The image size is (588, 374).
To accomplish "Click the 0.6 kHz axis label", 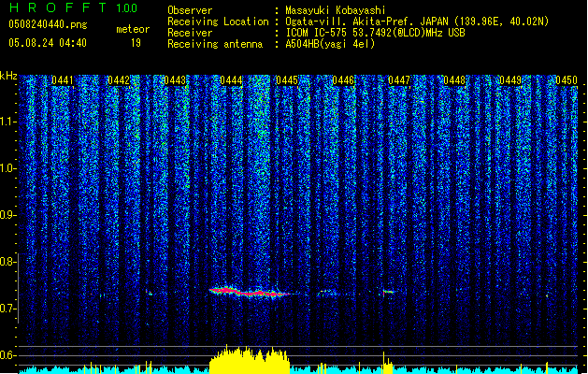I will [x=8, y=355].
